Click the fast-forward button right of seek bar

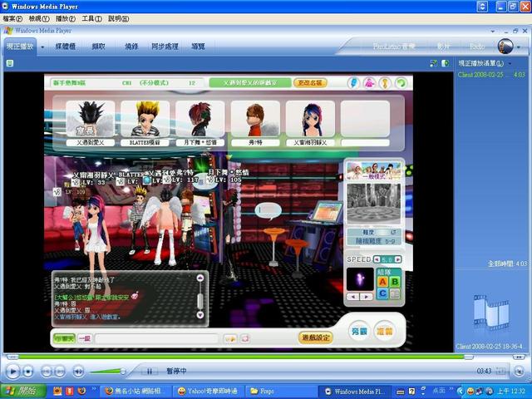[x=519, y=357]
